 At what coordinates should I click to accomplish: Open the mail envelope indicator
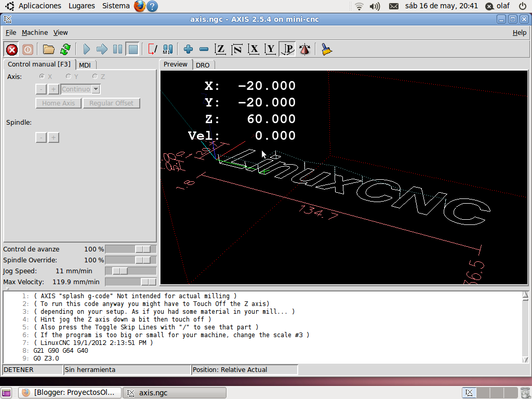[x=394, y=6]
